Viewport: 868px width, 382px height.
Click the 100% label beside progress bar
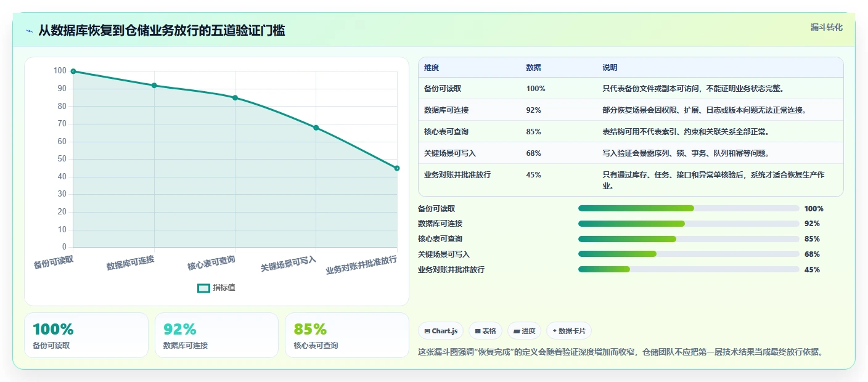814,209
